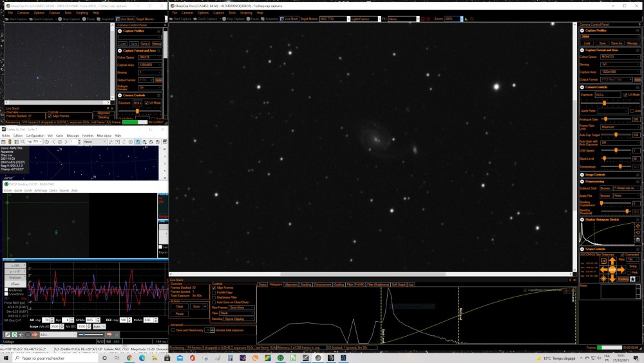Click PHD2 auto-select star icon
The height and width of the screenshot is (363, 644).
coord(21,335)
